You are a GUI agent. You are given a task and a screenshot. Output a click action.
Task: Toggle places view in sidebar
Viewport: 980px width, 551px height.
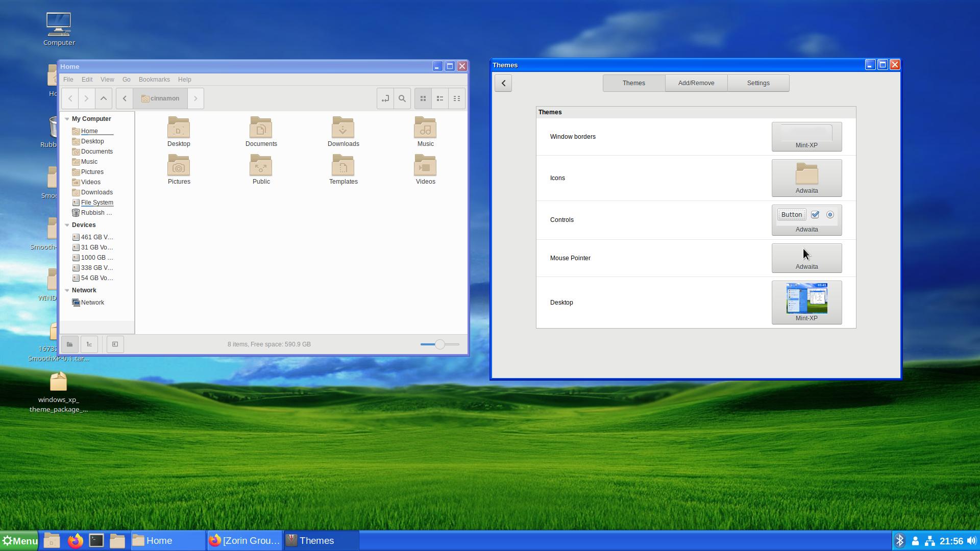70,344
